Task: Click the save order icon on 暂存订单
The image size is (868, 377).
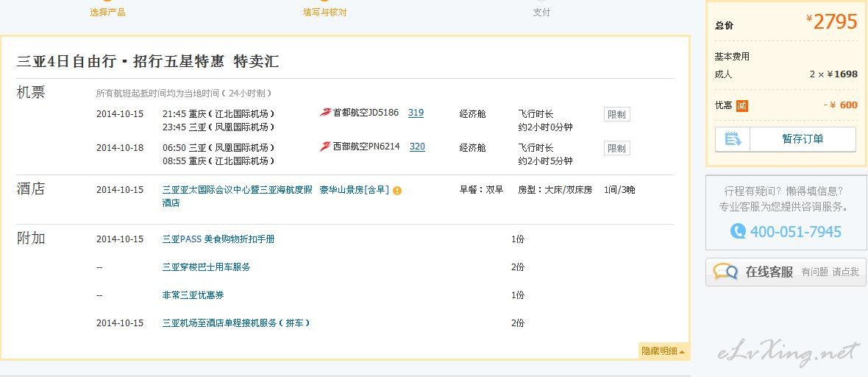Action: (733, 139)
